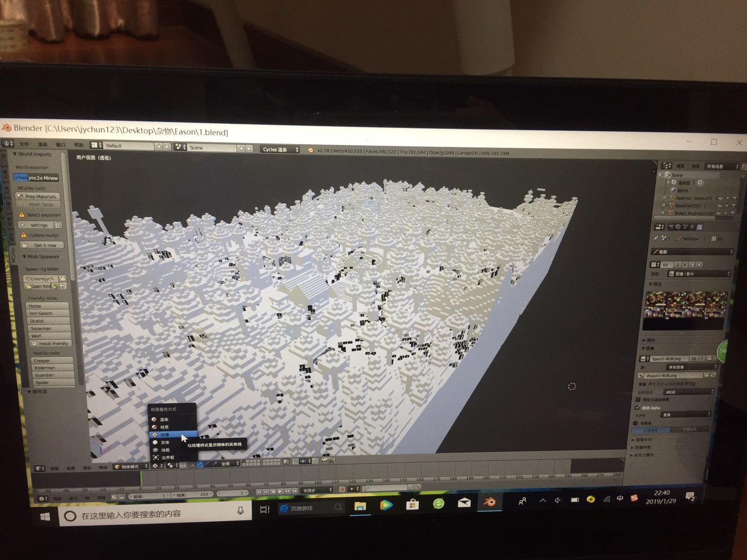Open the 3D view editor type selector
The image size is (747, 560).
click(x=39, y=468)
